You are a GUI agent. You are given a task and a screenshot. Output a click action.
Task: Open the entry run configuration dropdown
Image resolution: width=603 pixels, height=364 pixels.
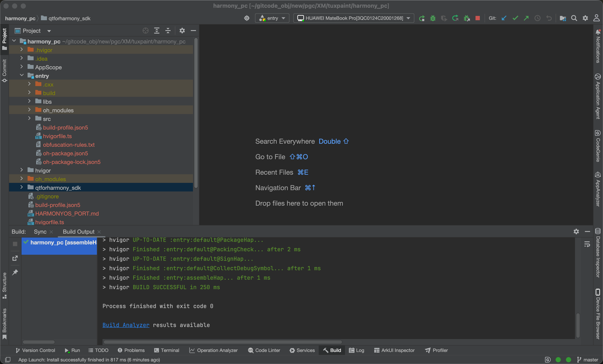tap(272, 18)
